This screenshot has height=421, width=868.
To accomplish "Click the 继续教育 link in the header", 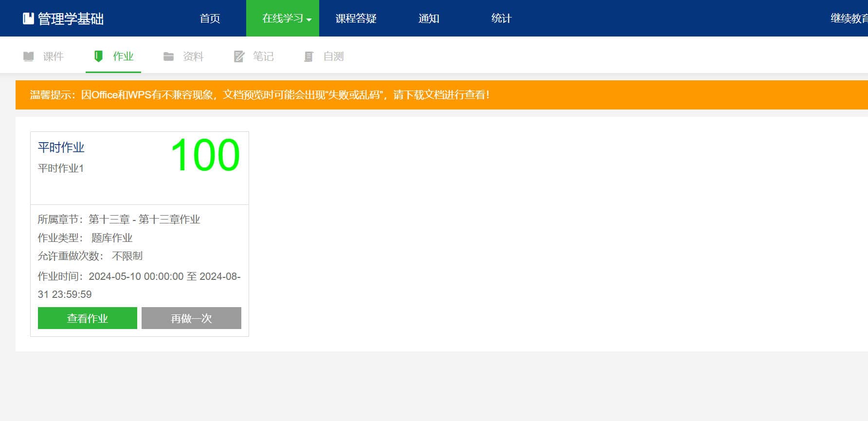I will (x=849, y=18).
